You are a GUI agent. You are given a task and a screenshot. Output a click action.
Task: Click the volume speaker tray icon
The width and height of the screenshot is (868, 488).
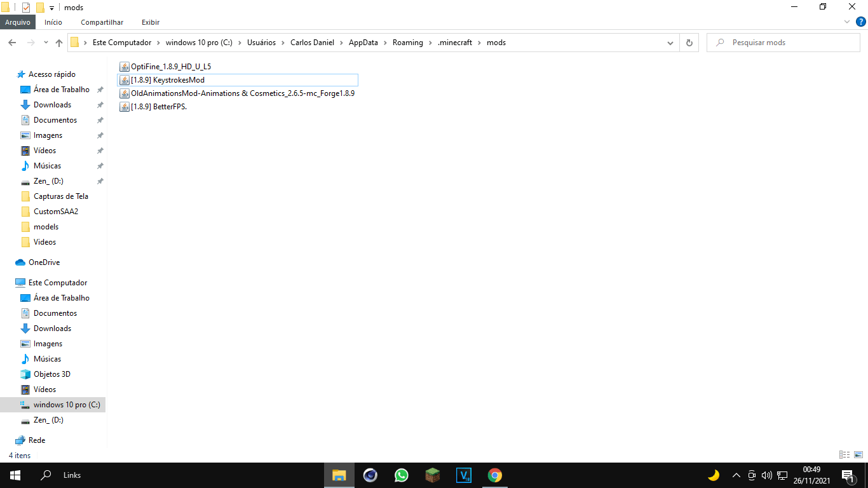click(766, 475)
